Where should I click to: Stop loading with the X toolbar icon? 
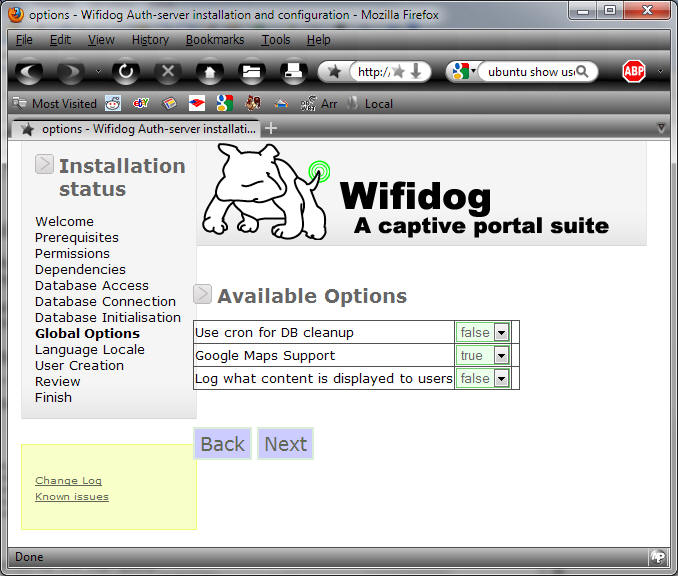(168, 72)
